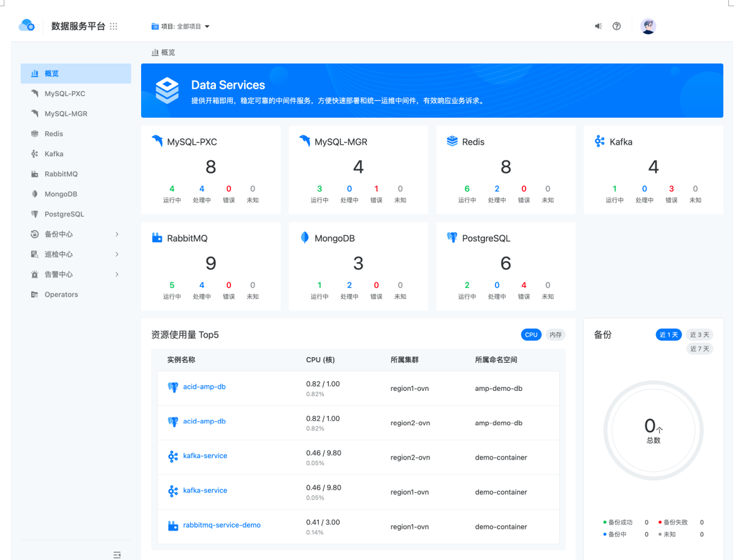This screenshot has width=734, height=560.
Task: Click the MongoDB leaf icon in its card
Action: pyautogui.click(x=305, y=238)
